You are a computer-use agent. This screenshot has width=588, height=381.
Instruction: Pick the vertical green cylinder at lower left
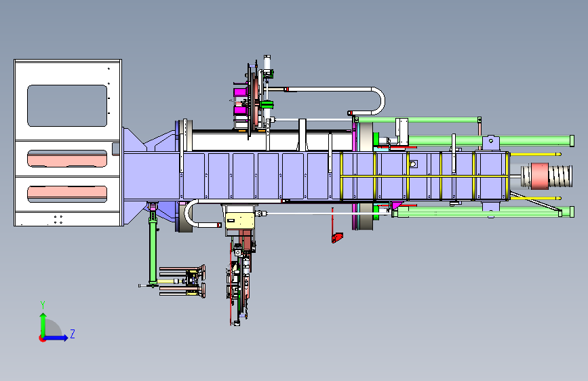click(x=153, y=252)
